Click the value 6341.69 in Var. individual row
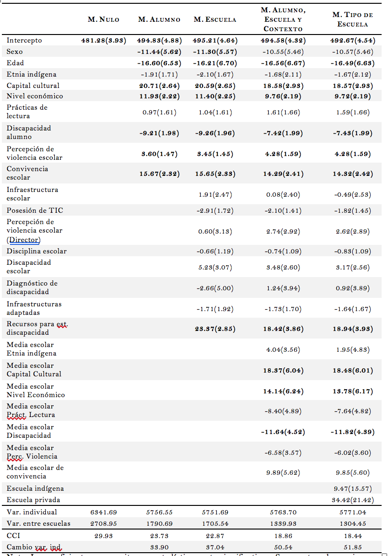This screenshot has width=392, height=556. (x=103, y=512)
